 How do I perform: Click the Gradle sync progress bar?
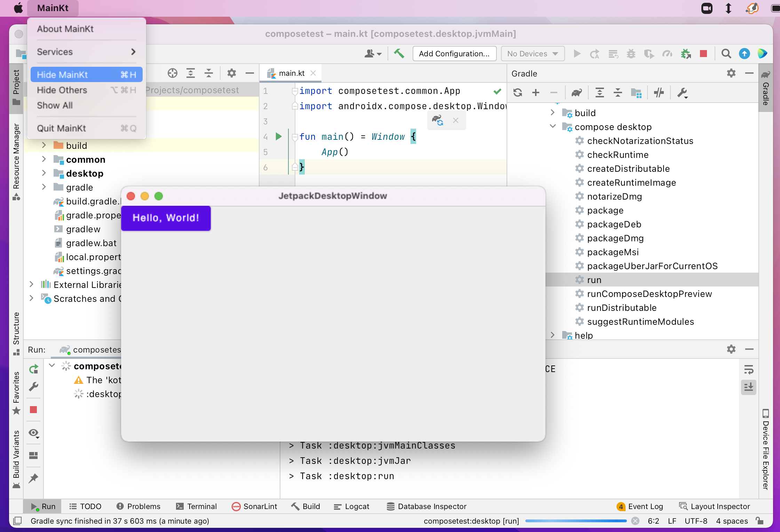[x=576, y=521]
